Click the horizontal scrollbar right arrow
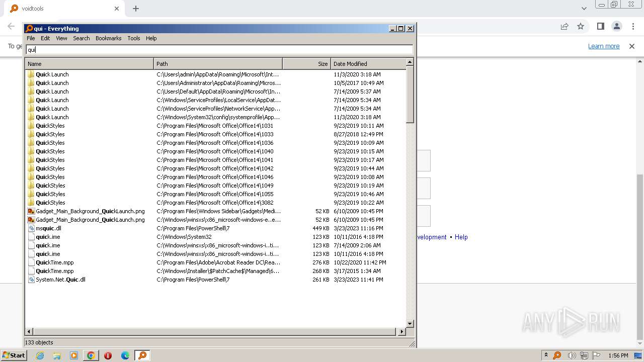Screen dimensions: 644x362 401,332
